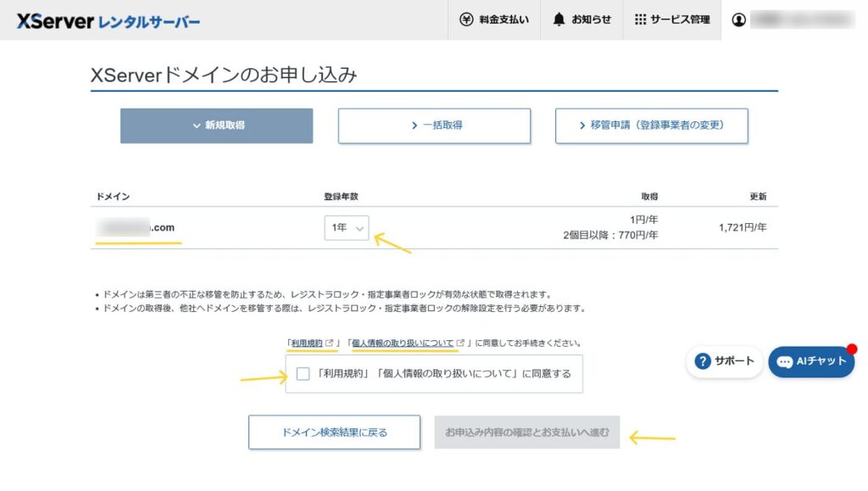Viewport: 868px width, 491px height.
Task: Collapse the 新規取得 chevron
Action: 197,126
